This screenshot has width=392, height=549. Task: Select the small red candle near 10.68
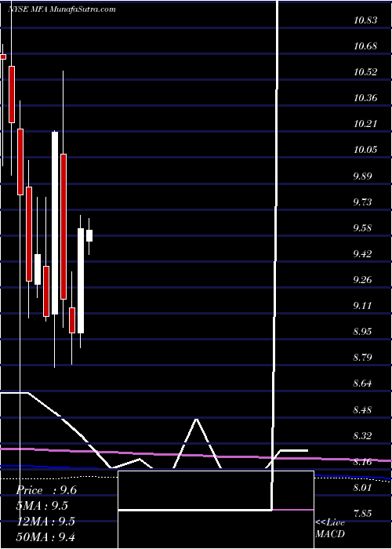[3, 56]
